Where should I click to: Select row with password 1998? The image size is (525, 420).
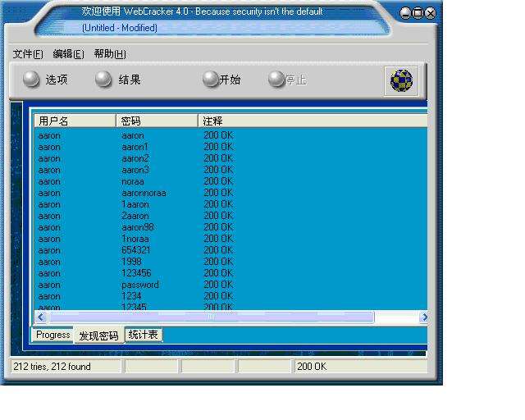[231, 262]
